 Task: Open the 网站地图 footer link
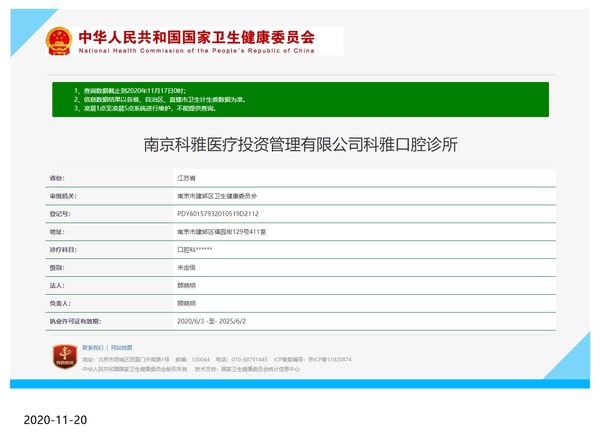(x=122, y=347)
